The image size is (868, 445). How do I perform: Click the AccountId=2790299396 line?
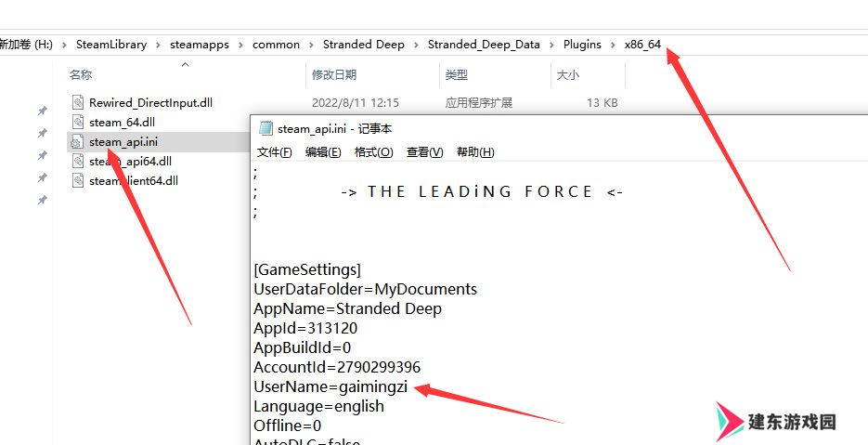337,367
